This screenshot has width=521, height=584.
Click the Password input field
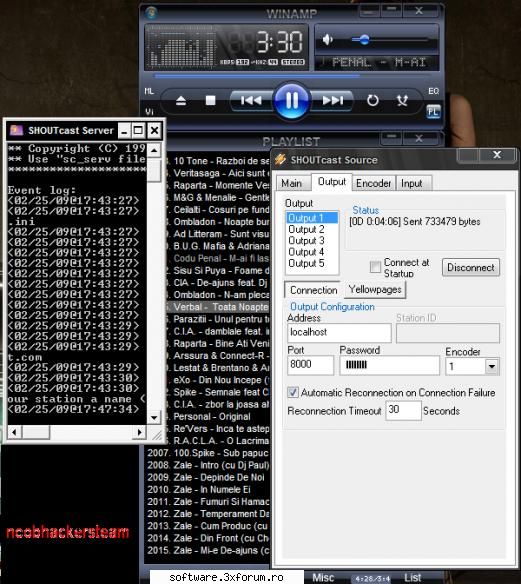[390, 365]
